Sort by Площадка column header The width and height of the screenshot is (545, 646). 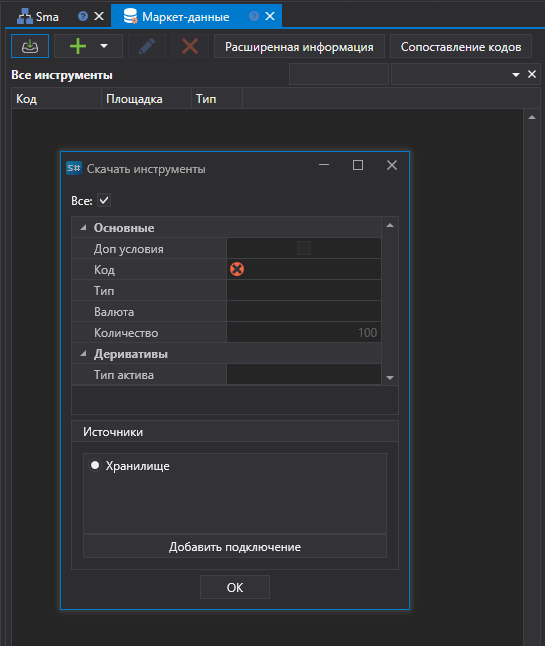[x=146, y=99]
